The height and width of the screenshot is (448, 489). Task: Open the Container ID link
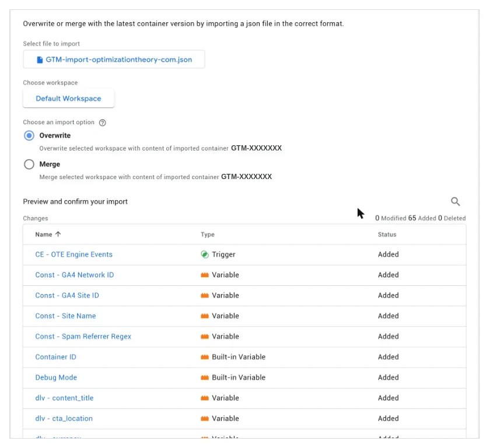55,357
